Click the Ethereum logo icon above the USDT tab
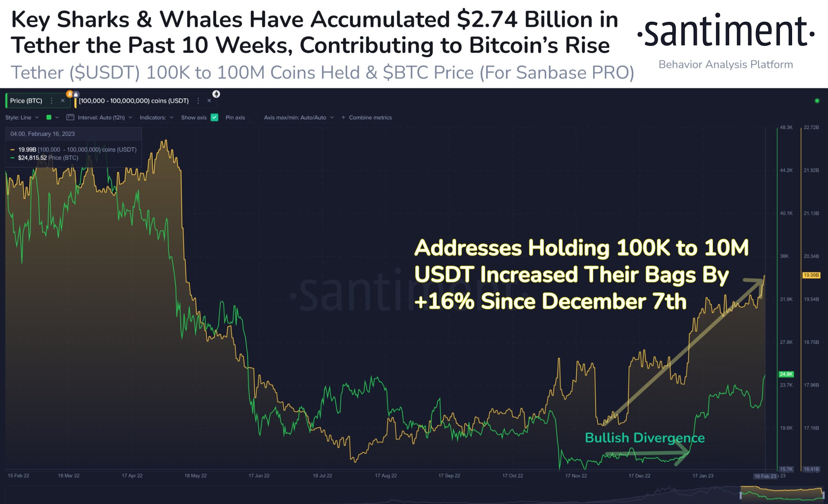828x504 pixels. pos(216,94)
